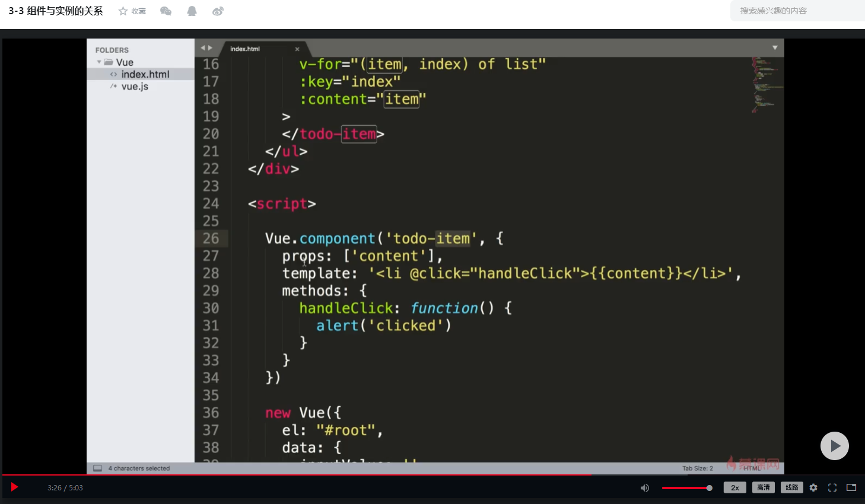Screen dimensions: 865x504
Task: Click line number 30 in the gutter
Action: pos(211,308)
